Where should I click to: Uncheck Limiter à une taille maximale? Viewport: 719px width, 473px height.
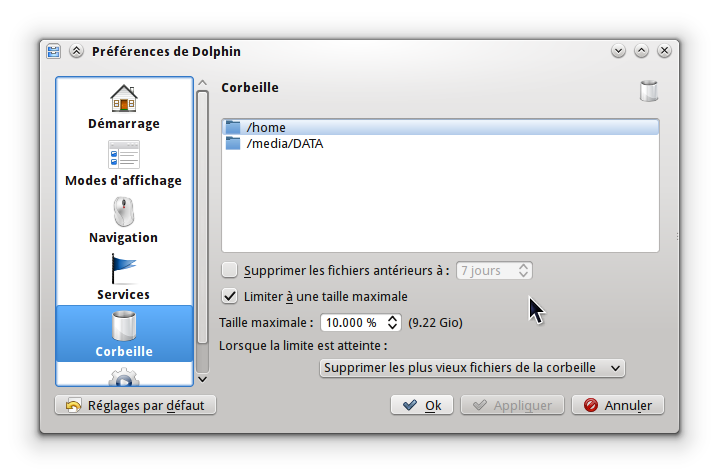[x=229, y=296]
